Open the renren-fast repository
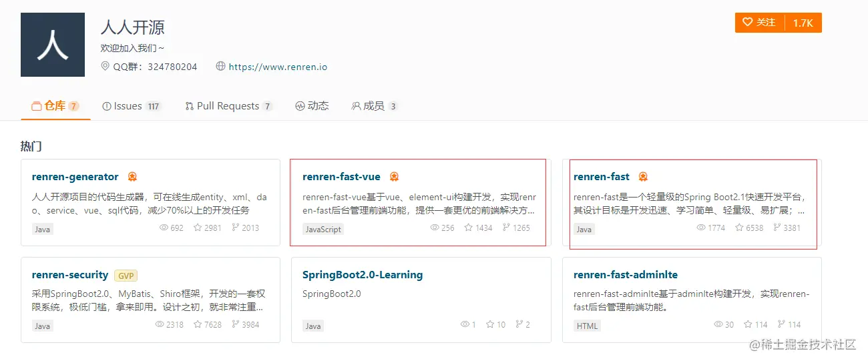The image size is (868, 363). click(x=601, y=177)
